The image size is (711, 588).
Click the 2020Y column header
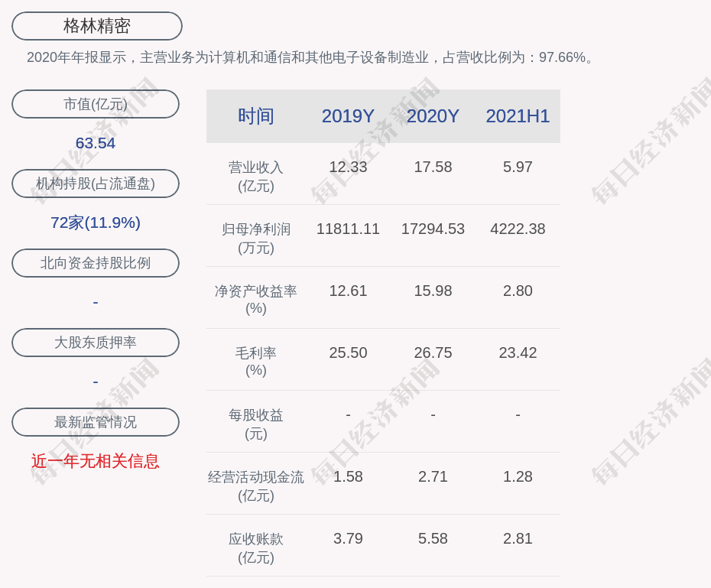click(x=433, y=116)
